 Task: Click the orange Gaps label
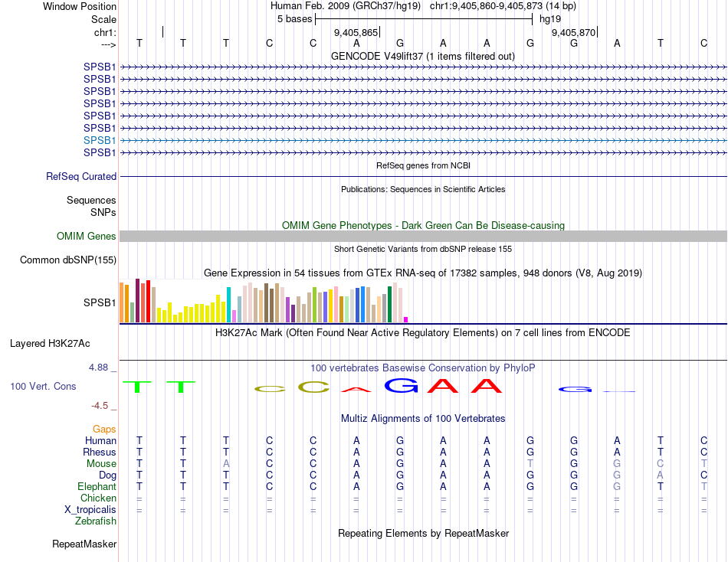(104, 430)
